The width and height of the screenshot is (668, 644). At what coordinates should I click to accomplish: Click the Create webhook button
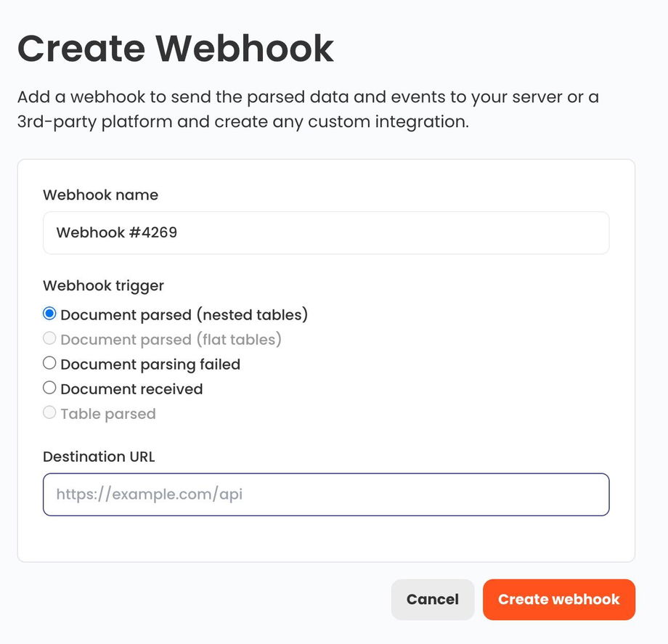[x=559, y=599]
